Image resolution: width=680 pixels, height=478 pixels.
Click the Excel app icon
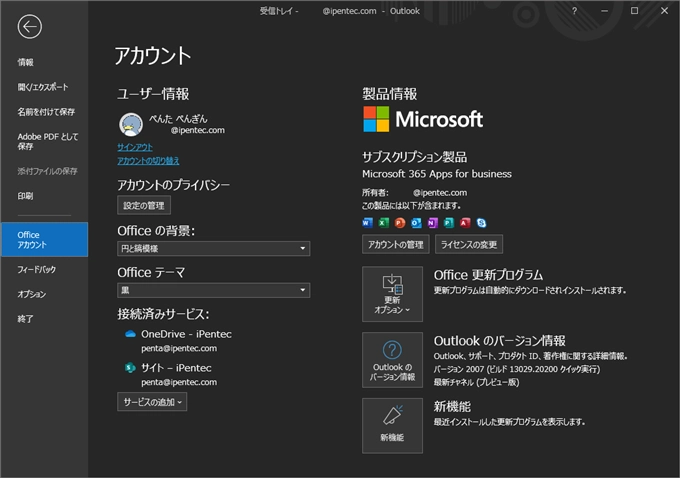tap(383, 223)
